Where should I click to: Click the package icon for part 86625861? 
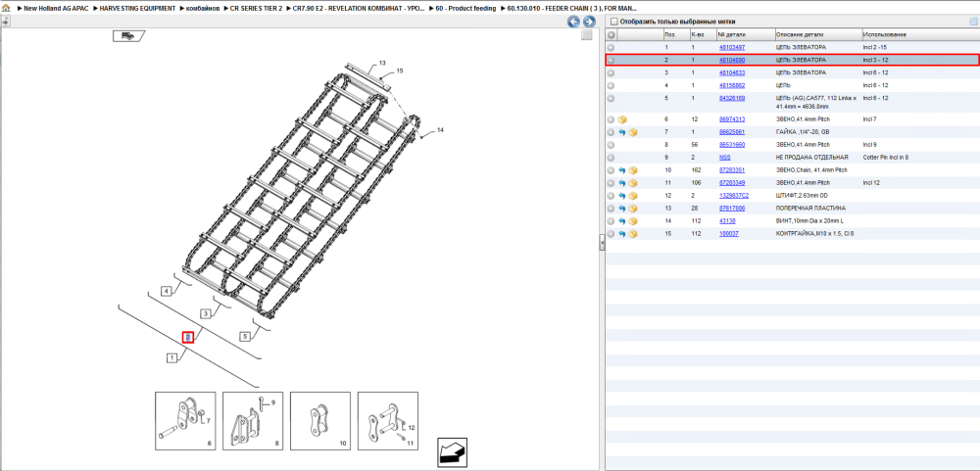(632, 132)
